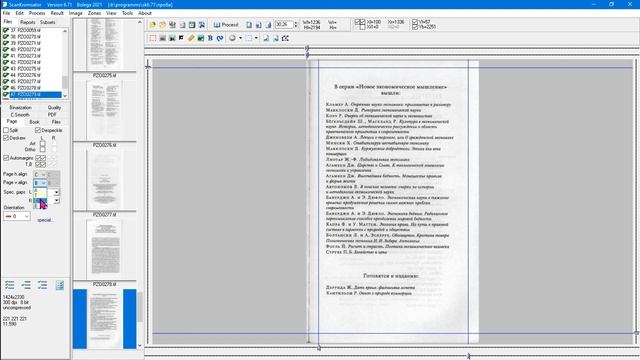This screenshot has height=360, width=640.
Task: Click the right-edge horizontal guide handle
Action: click(x=636, y=333)
